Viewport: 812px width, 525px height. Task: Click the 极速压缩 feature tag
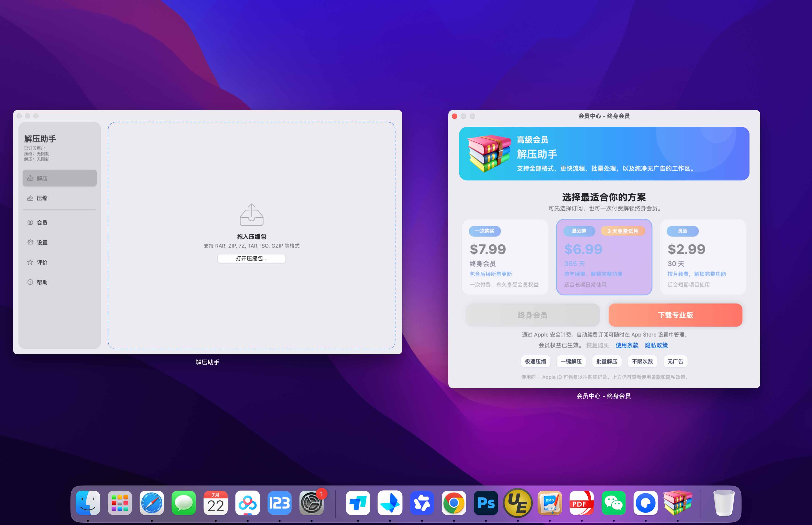tap(535, 361)
